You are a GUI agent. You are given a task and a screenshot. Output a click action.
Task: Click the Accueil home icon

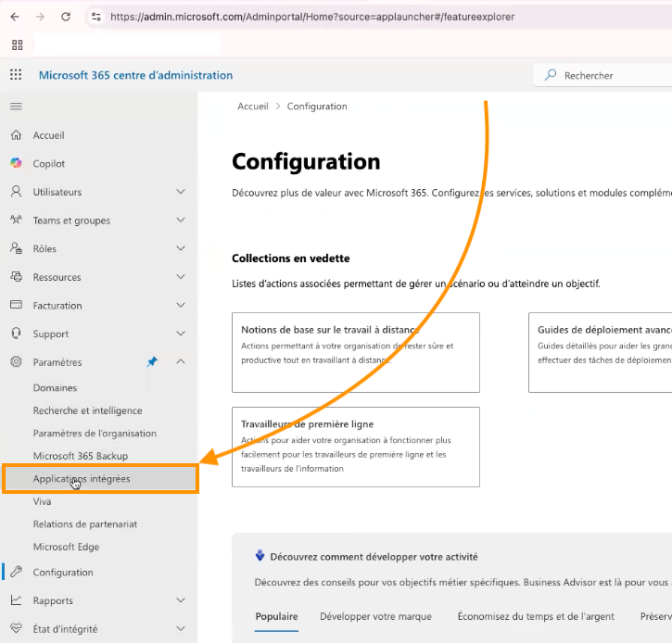click(x=16, y=135)
